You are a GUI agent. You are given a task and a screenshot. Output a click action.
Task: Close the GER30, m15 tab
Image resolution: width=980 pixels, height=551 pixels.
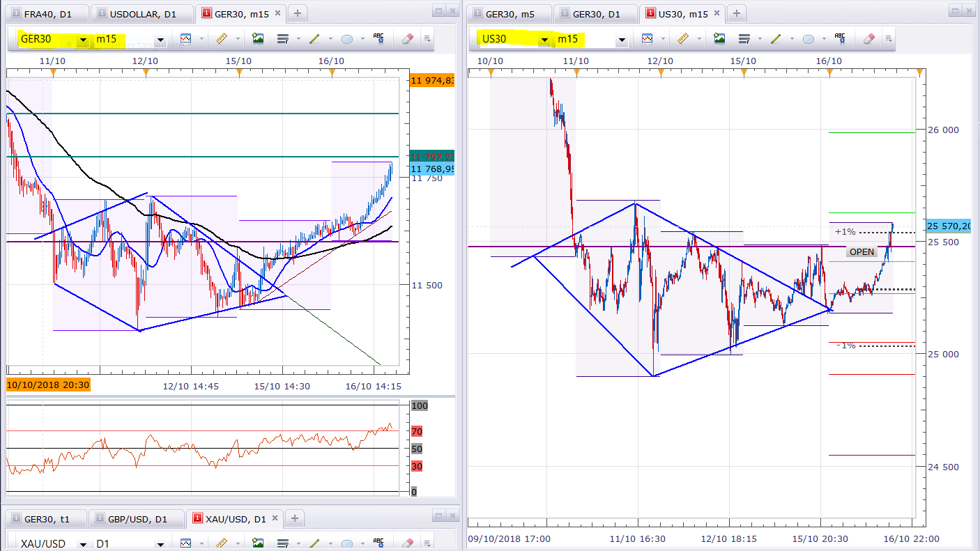click(277, 13)
